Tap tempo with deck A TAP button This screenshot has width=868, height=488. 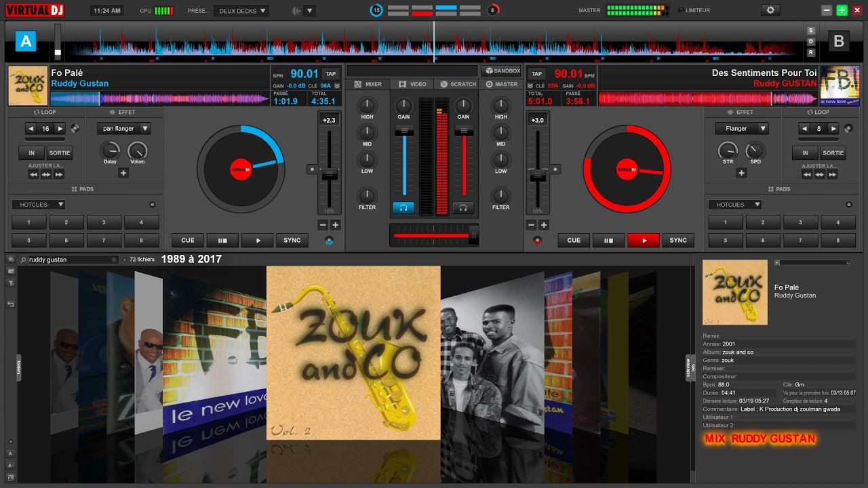click(330, 74)
